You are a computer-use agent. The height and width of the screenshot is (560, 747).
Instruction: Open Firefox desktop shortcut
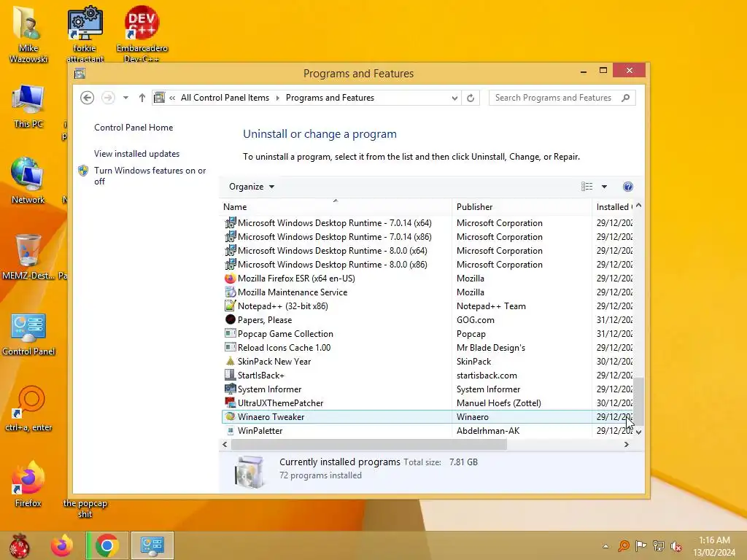tap(28, 484)
